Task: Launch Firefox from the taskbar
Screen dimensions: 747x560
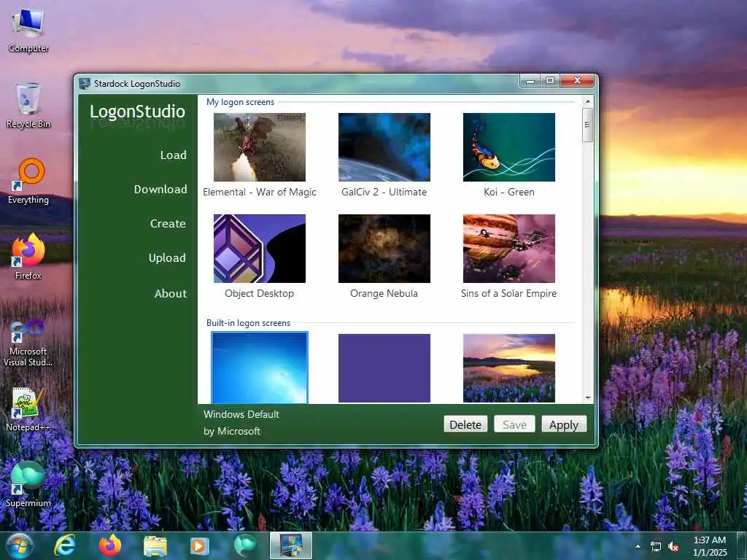Action: 110,545
